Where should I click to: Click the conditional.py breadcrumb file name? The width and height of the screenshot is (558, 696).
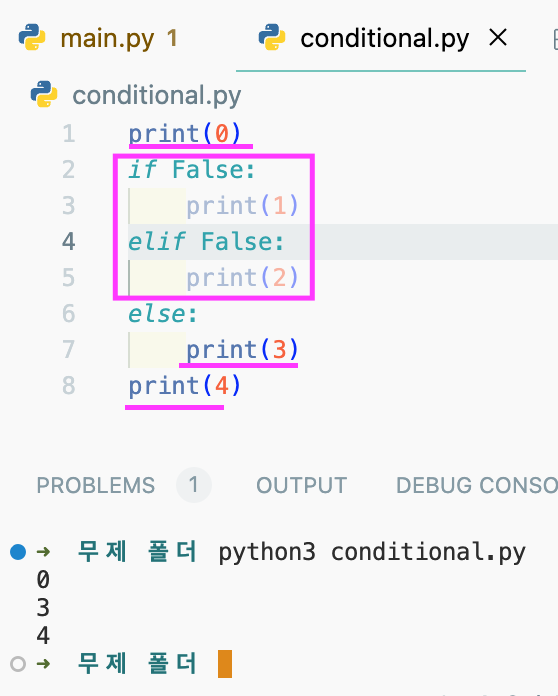tap(157, 95)
